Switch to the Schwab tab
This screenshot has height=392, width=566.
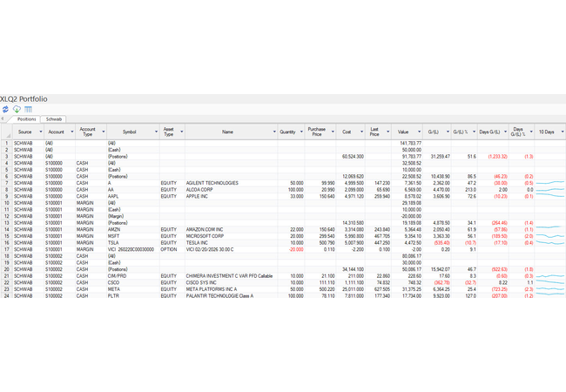54,119
